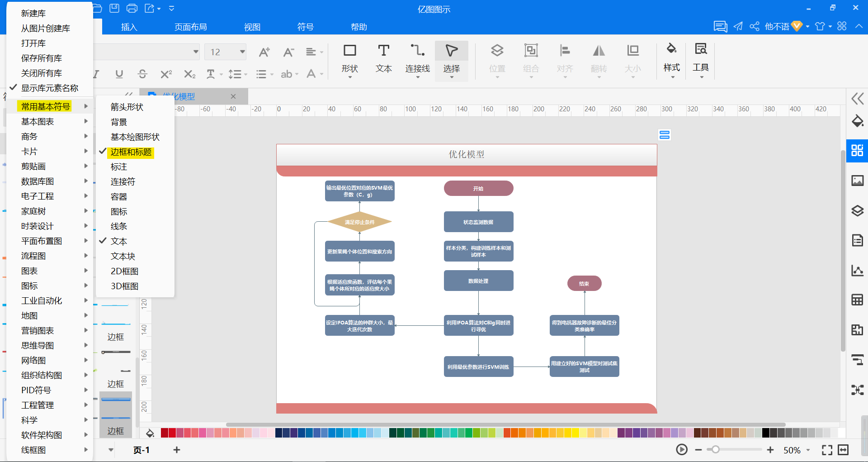Open zoom 50% dropdown

(808, 450)
